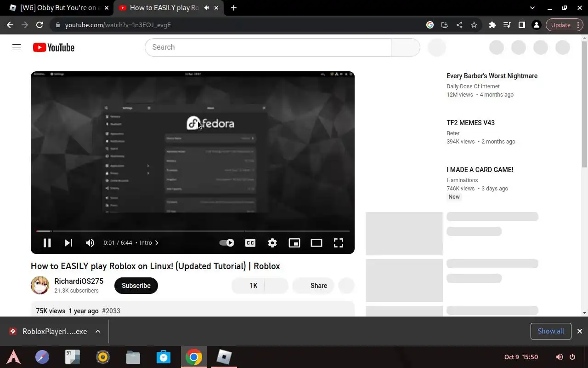
Task: Go to YouTube home via logo
Action: pos(54,47)
